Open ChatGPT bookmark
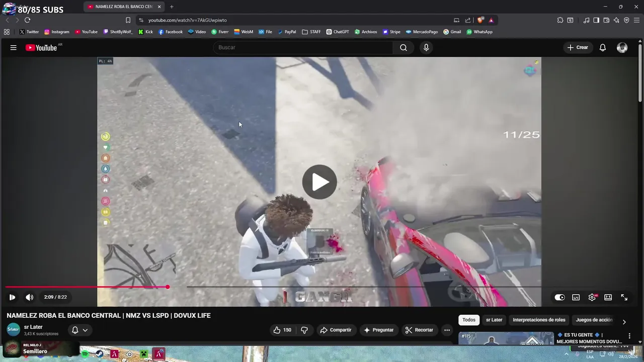644x362 pixels. (338, 32)
